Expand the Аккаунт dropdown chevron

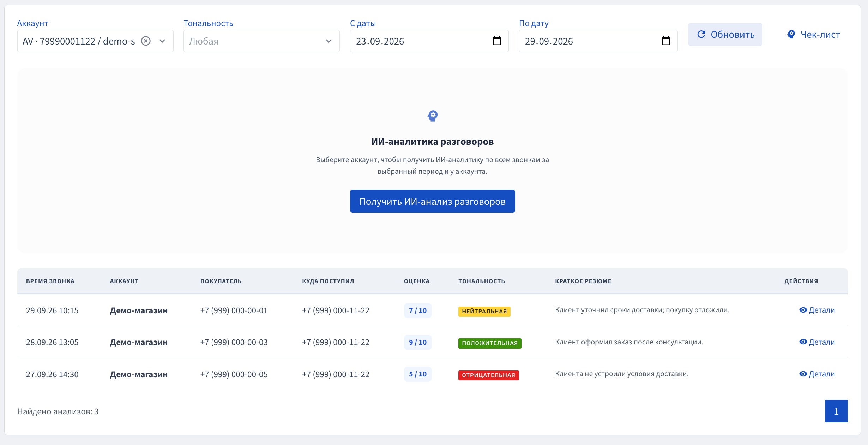pos(162,41)
